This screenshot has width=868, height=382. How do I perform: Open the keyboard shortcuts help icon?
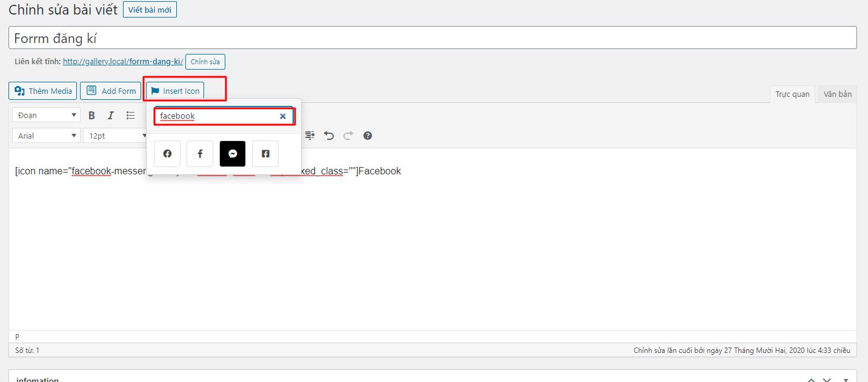367,136
